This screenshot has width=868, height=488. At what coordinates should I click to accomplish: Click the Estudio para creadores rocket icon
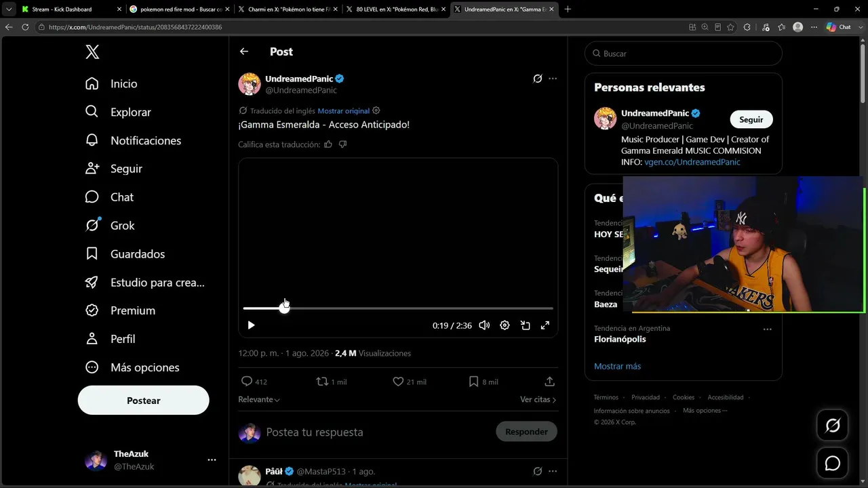click(x=92, y=282)
